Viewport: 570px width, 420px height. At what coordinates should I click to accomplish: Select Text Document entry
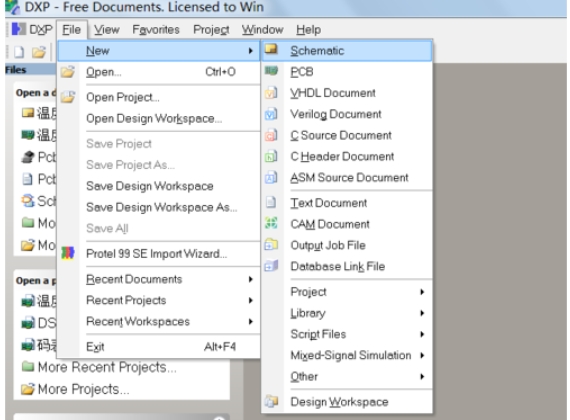click(347, 203)
